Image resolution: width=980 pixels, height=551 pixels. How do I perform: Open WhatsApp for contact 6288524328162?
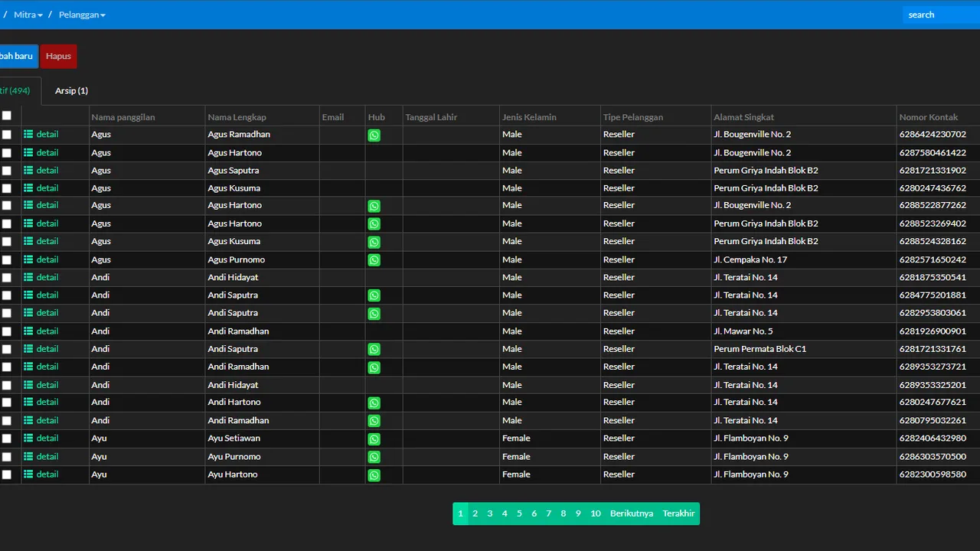[x=374, y=242]
